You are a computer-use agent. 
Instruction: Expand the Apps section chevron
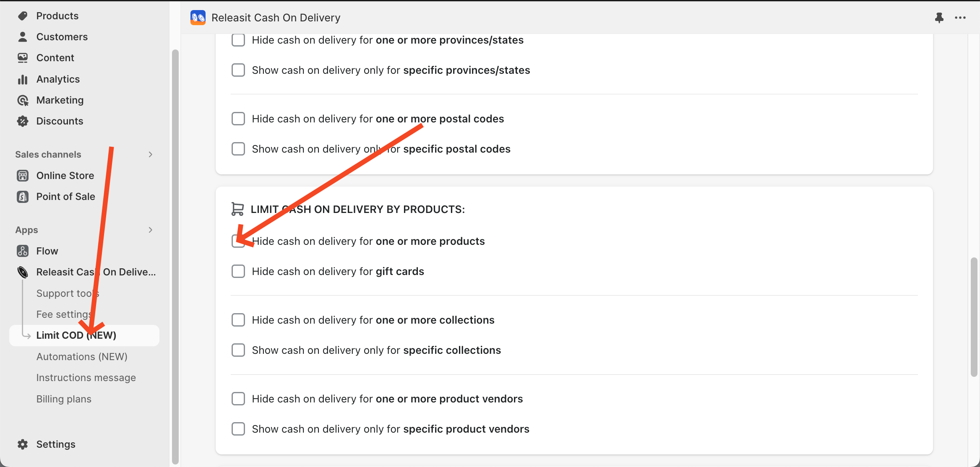(x=151, y=230)
